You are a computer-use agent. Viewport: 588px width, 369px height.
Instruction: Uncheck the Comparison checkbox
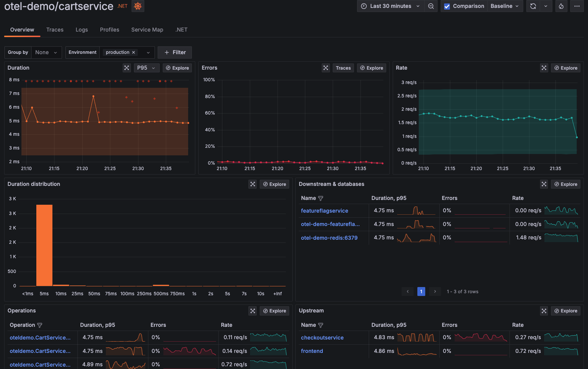coord(447,6)
